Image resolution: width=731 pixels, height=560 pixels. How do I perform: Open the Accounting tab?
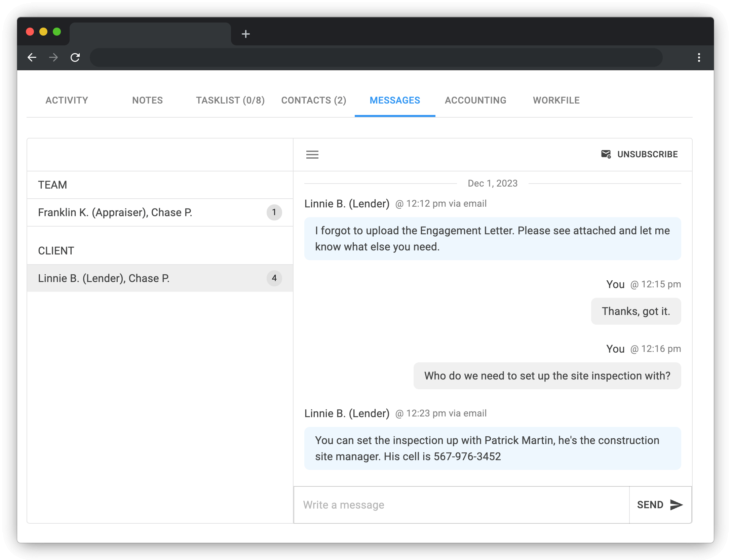475,100
